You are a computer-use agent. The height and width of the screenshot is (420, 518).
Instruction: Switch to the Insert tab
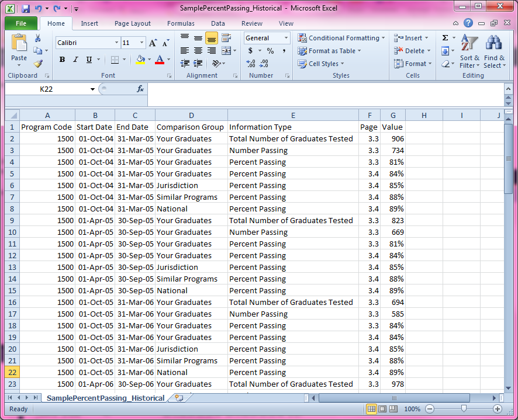coord(89,23)
